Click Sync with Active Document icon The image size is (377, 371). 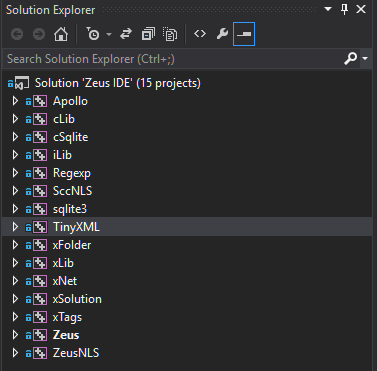coord(126,34)
